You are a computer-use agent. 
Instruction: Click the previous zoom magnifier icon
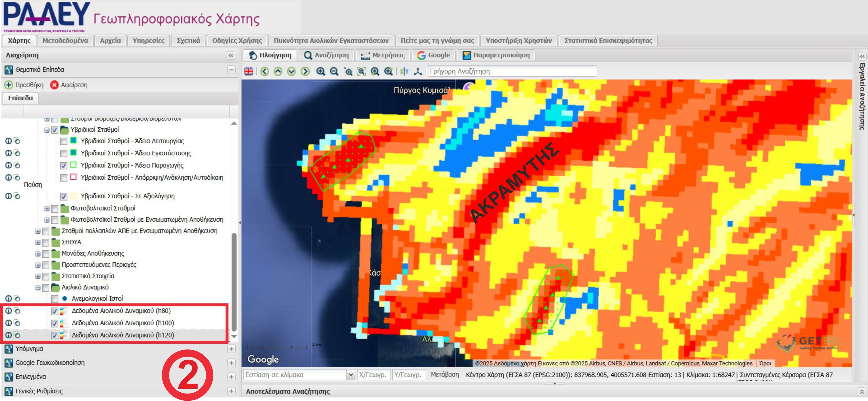tap(375, 71)
